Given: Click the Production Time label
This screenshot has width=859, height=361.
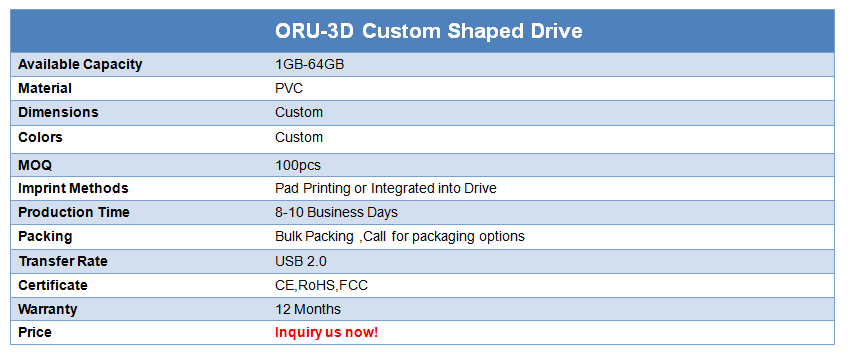Looking at the screenshot, I should (x=74, y=212).
